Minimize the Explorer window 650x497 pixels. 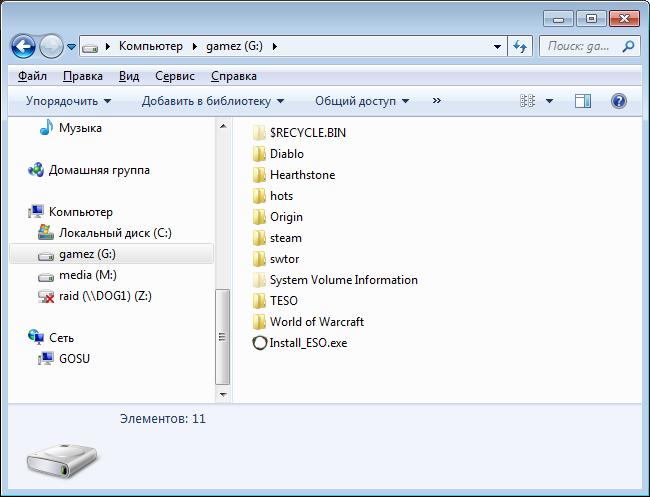(x=558, y=19)
